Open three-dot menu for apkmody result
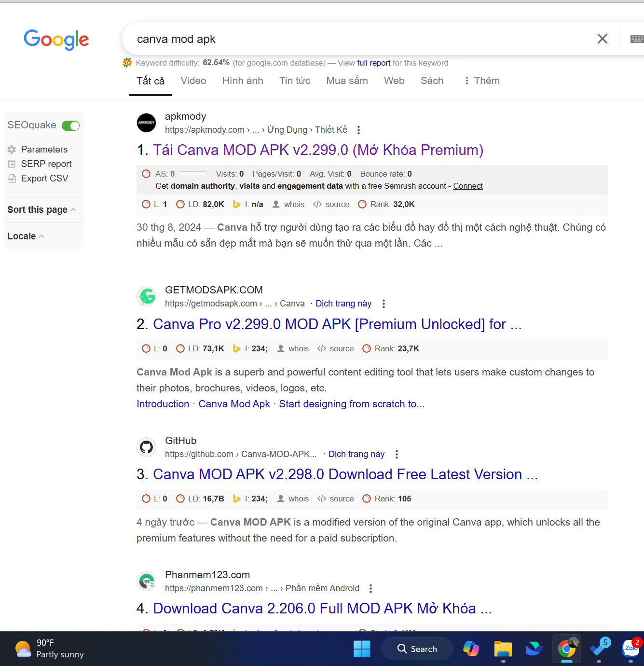 [x=358, y=130]
